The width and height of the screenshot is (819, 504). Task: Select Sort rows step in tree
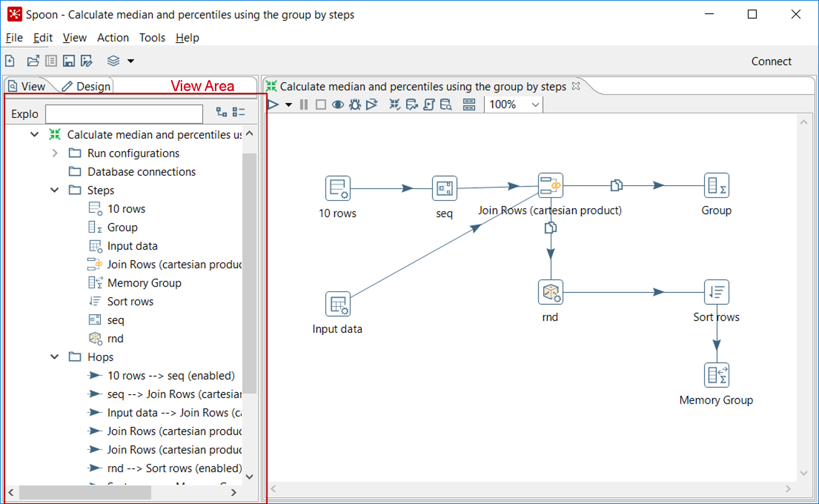130,302
